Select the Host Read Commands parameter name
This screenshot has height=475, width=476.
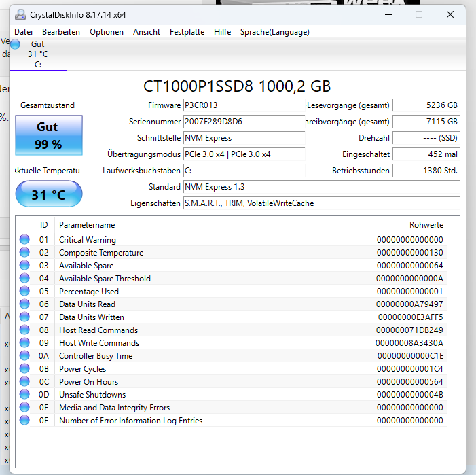[x=98, y=330]
